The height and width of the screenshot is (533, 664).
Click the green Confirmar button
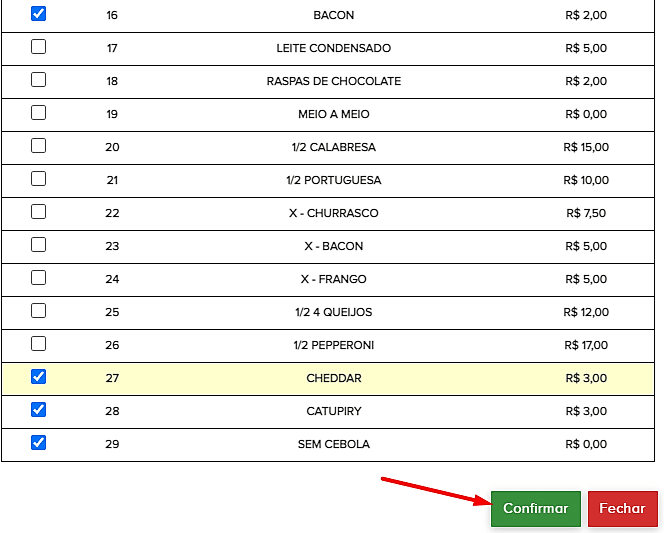click(x=535, y=509)
